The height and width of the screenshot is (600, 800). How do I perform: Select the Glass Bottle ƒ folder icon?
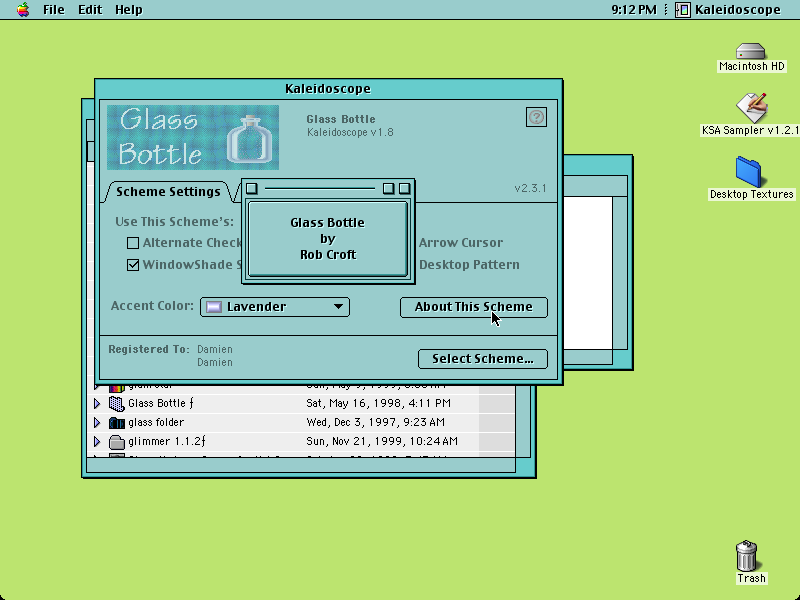117,404
